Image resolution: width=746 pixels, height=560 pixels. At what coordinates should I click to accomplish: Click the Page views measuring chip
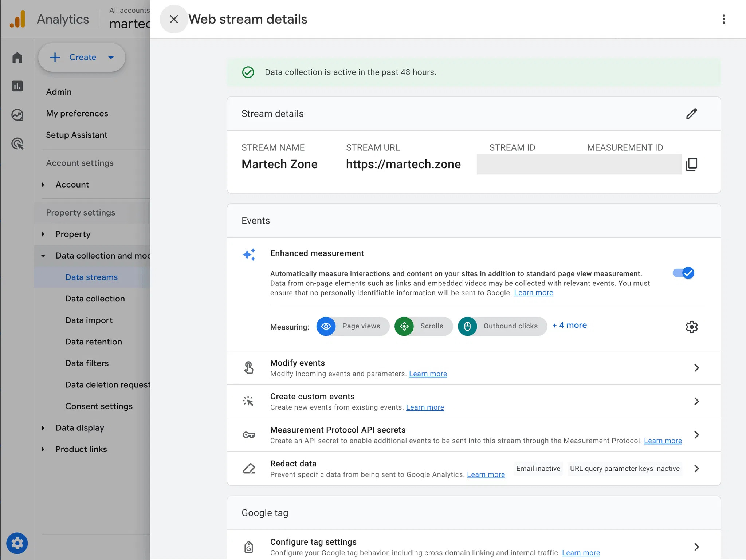pyautogui.click(x=353, y=326)
